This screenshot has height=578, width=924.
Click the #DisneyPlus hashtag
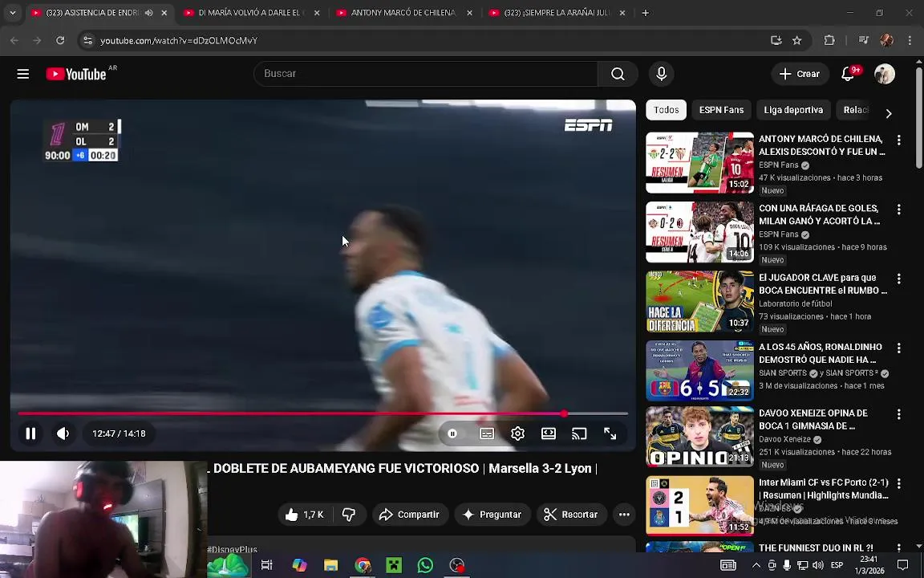(x=232, y=549)
